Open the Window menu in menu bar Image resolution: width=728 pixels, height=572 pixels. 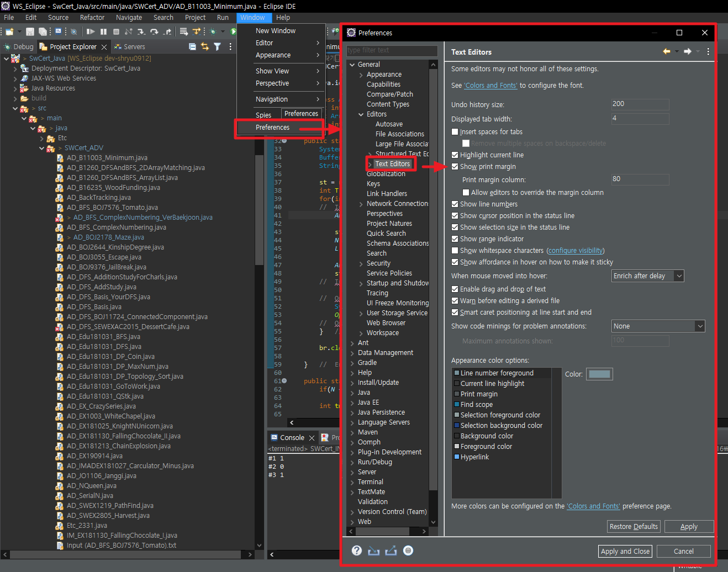click(252, 18)
